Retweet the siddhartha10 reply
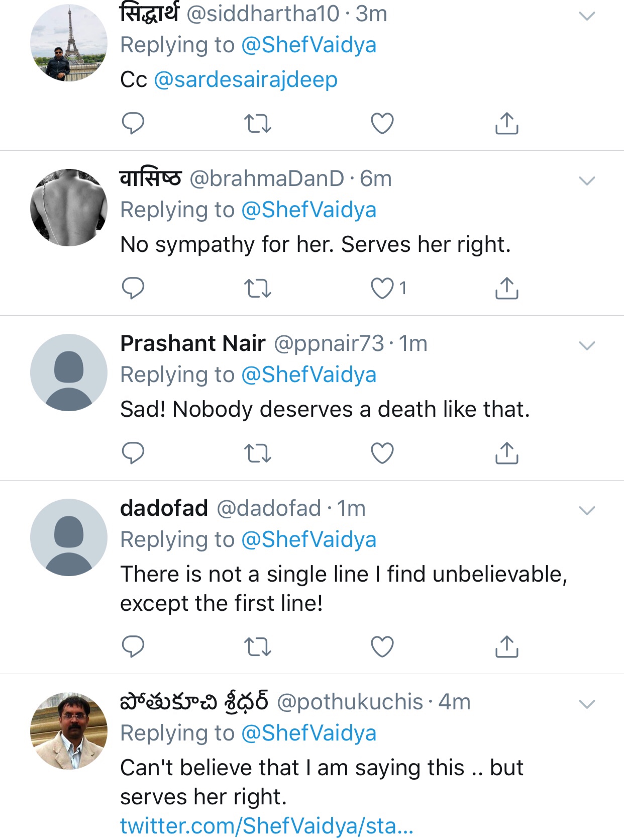624x840 pixels. tap(257, 123)
